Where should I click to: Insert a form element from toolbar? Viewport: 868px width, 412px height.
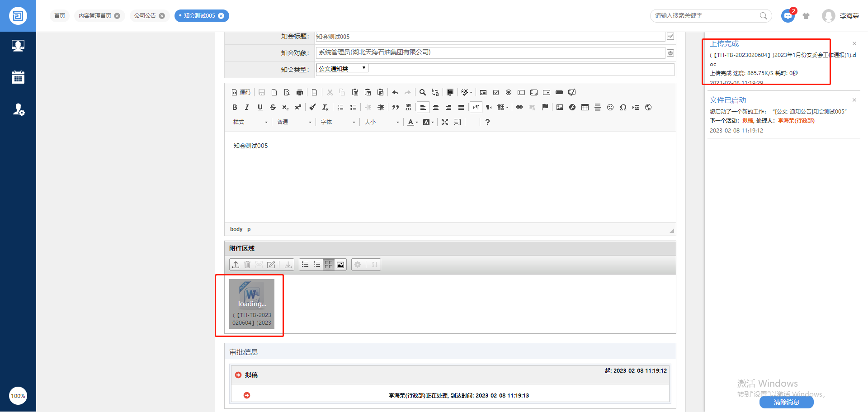coord(483,92)
